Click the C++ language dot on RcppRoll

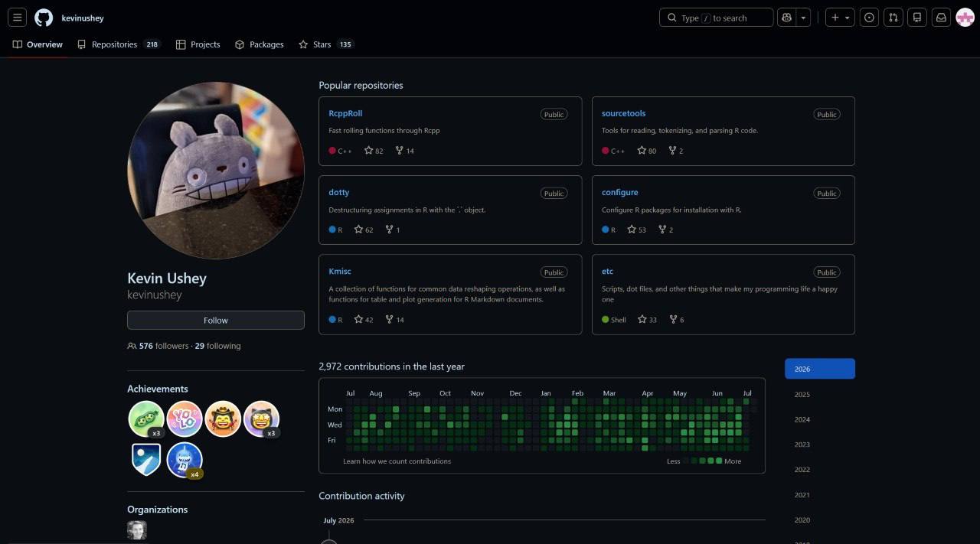[x=332, y=151]
